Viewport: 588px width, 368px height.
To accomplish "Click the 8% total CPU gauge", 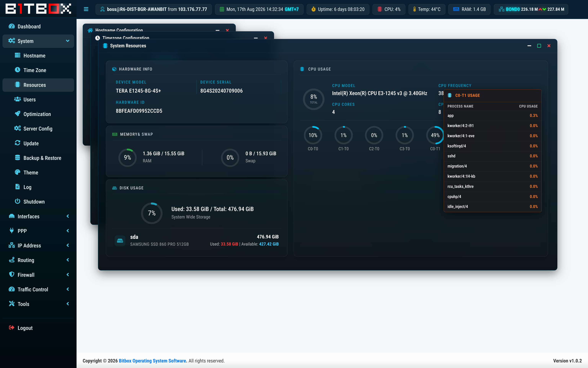I will pyautogui.click(x=314, y=99).
